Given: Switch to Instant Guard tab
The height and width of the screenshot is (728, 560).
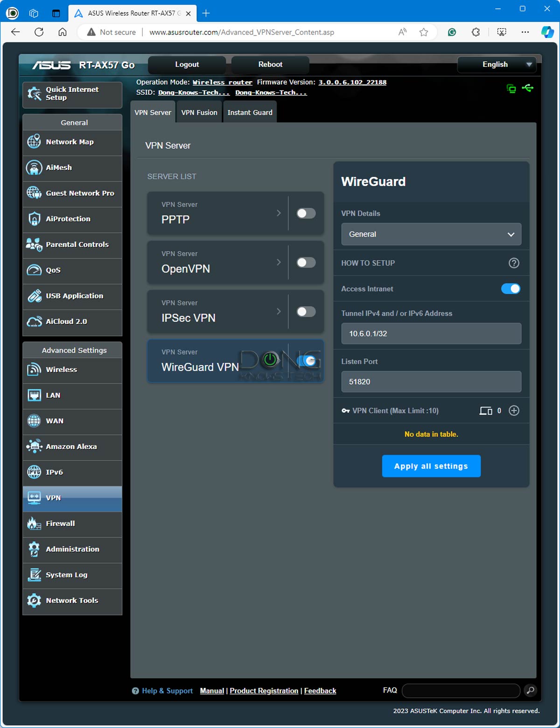Looking at the screenshot, I should click(250, 112).
